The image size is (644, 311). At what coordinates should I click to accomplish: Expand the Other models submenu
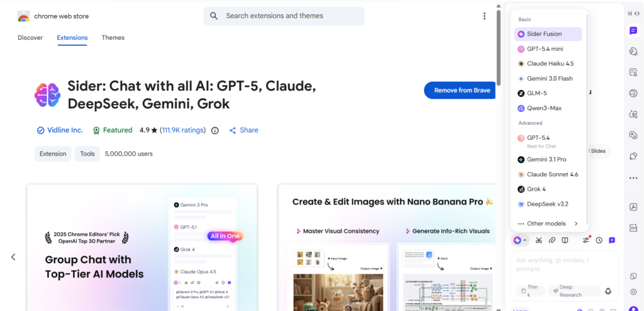click(x=548, y=223)
